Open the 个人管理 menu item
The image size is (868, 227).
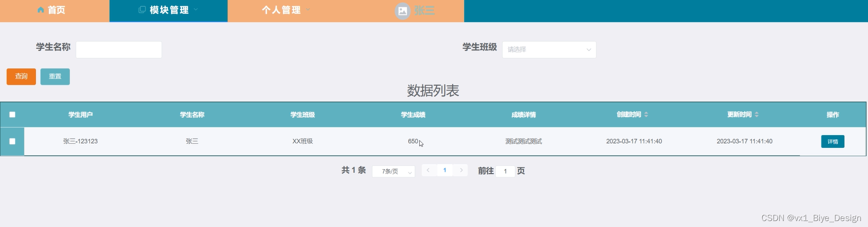[286, 11]
